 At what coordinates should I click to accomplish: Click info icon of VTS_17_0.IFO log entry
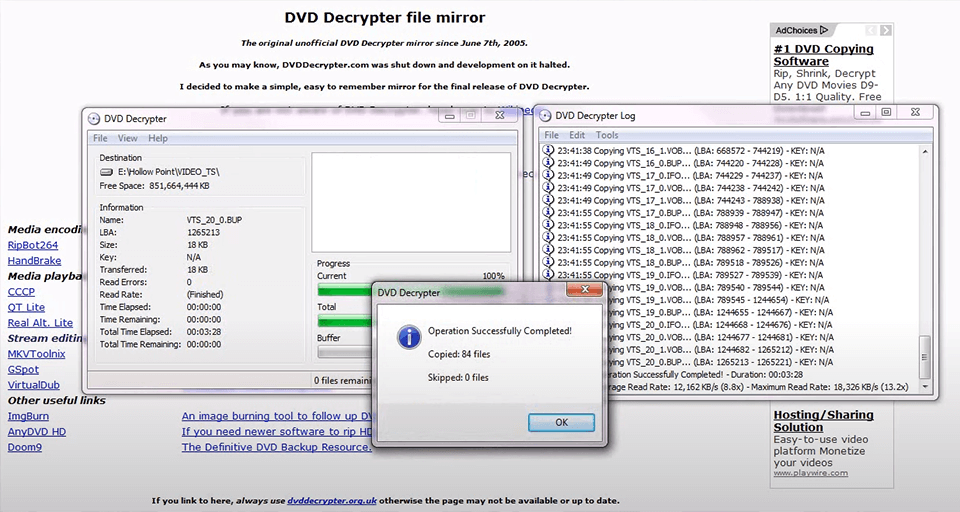548,175
